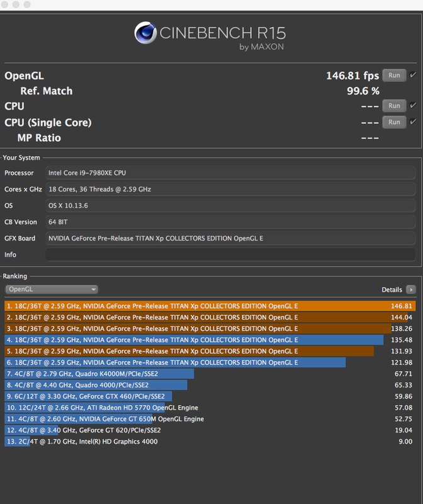Select ranking row 8 Quadro 4000
The height and width of the screenshot is (504, 423).
click(210, 385)
